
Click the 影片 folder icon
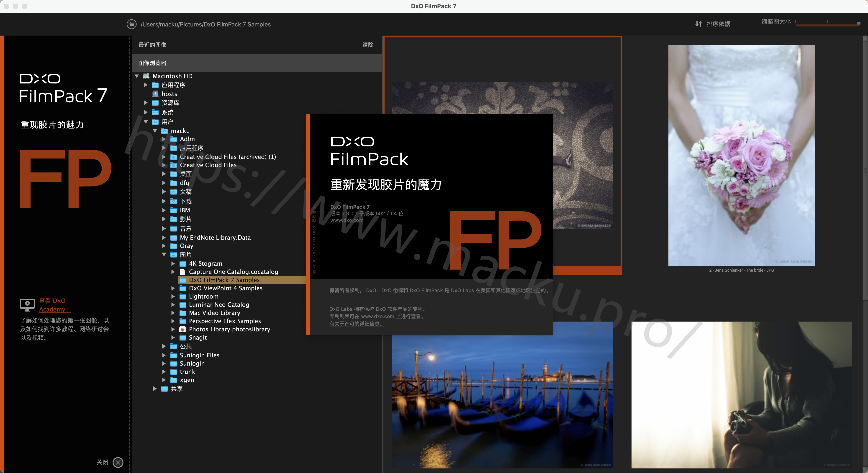coord(174,219)
